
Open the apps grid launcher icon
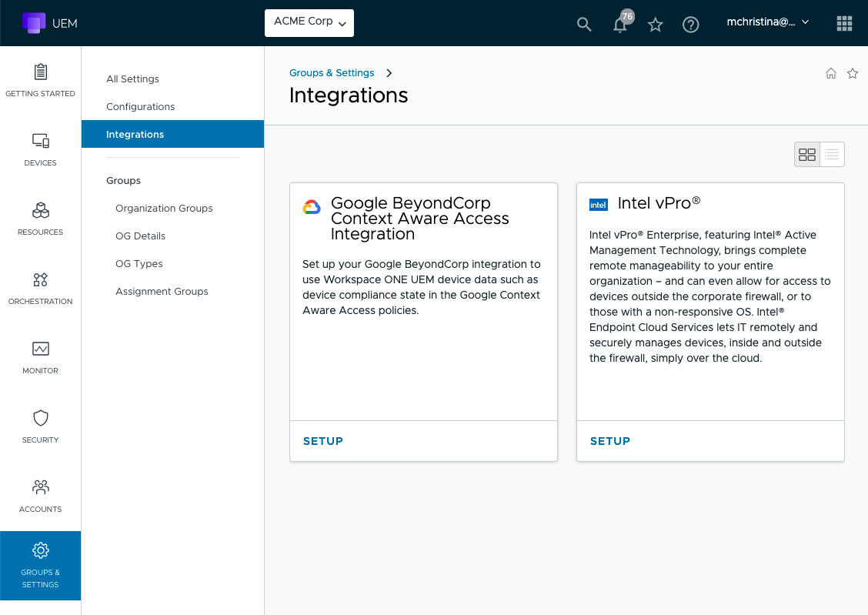tap(844, 23)
